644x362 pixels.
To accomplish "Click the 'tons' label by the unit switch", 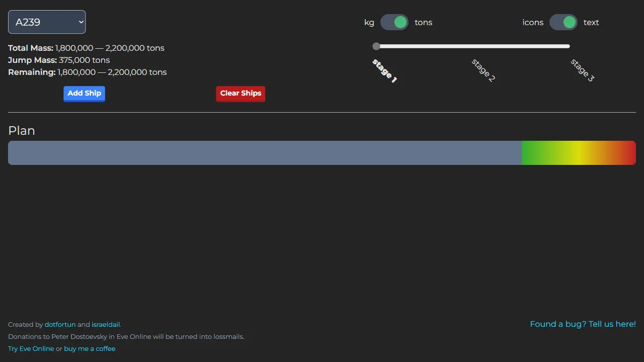I will (x=424, y=23).
